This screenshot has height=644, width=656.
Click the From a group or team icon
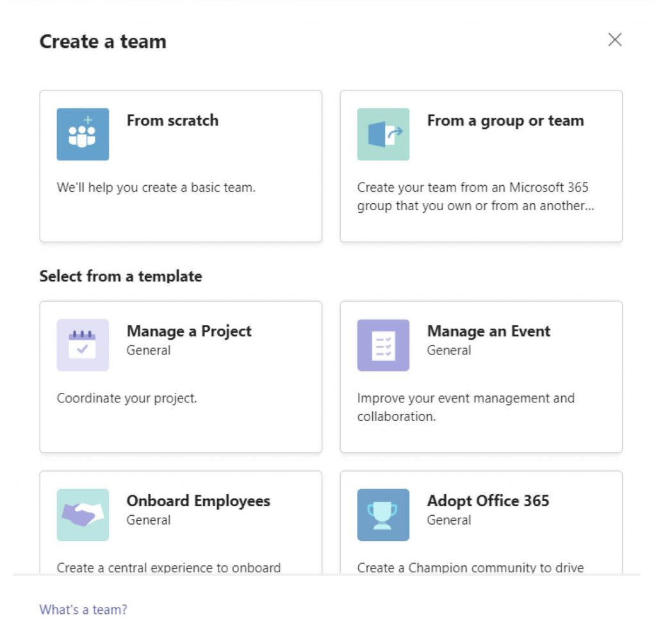click(382, 135)
